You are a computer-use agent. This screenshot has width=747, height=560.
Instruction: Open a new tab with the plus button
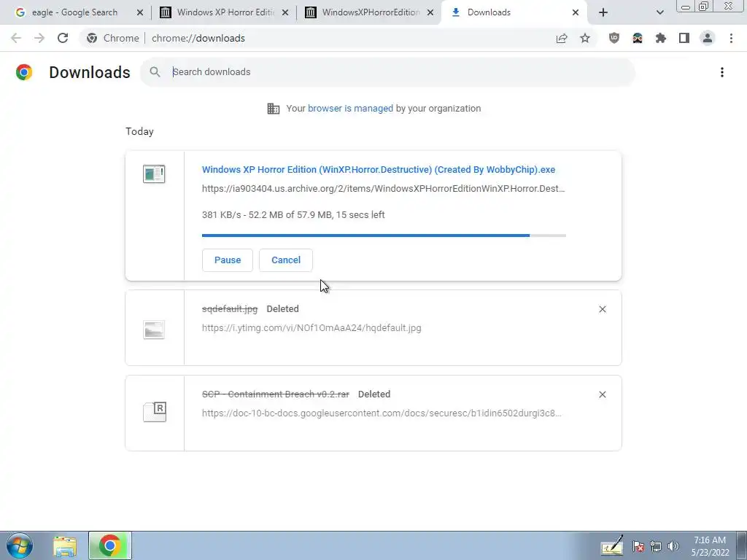point(603,13)
